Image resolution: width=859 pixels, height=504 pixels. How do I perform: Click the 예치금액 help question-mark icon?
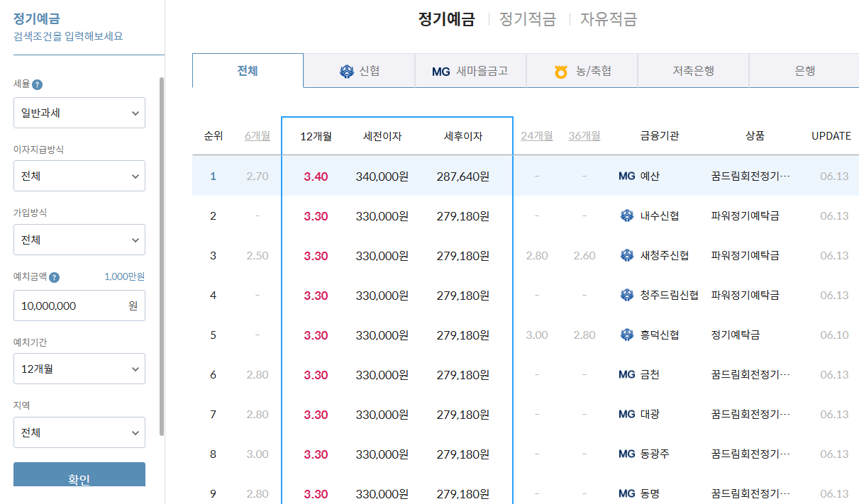[55, 277]
